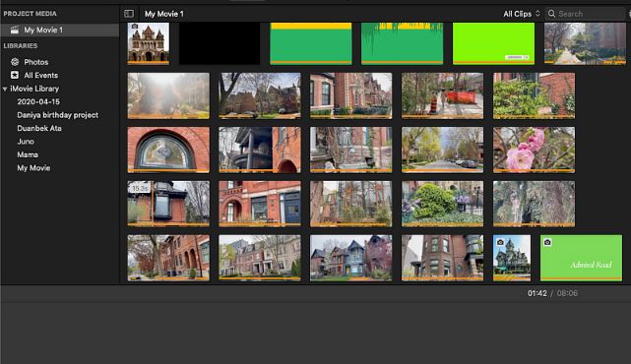
Task: Select the dark brick tower building clip
Action: [442, 258]
